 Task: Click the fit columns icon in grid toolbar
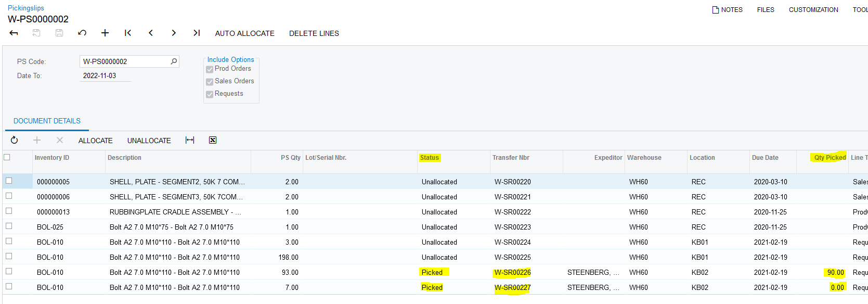coord(190,140)
